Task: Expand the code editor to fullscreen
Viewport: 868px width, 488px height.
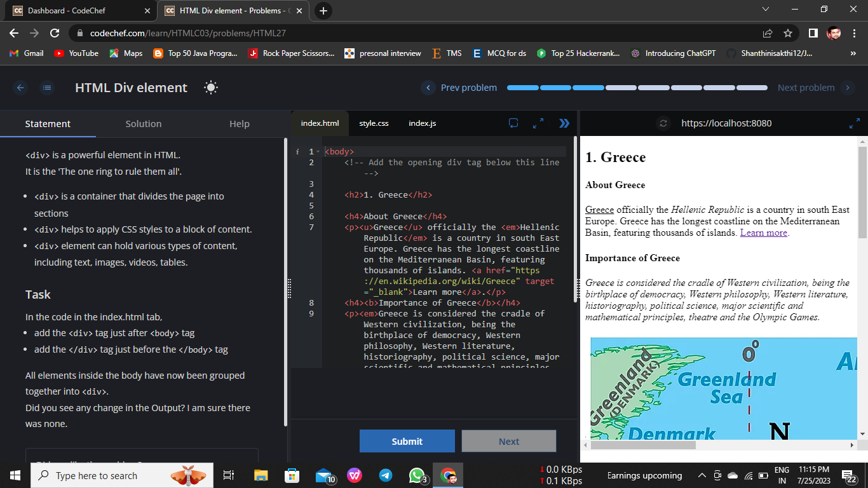Action: (x=538, y=123)
